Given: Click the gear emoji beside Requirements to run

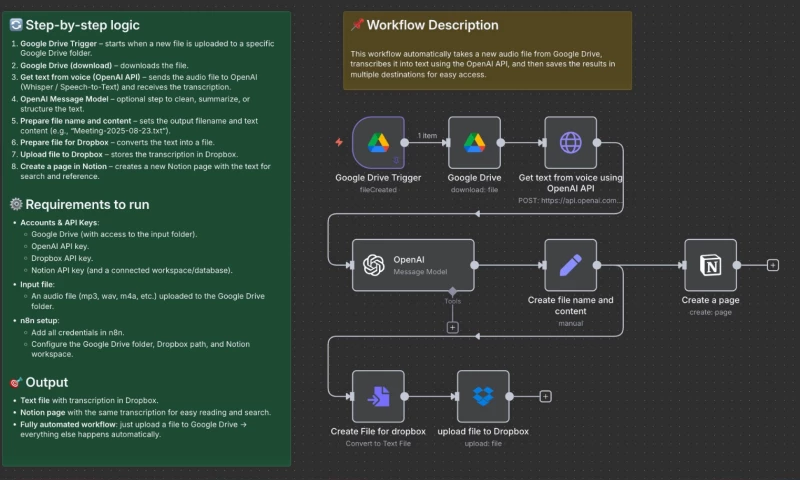Looking at the screenshot, I should [x=16, y=204].
